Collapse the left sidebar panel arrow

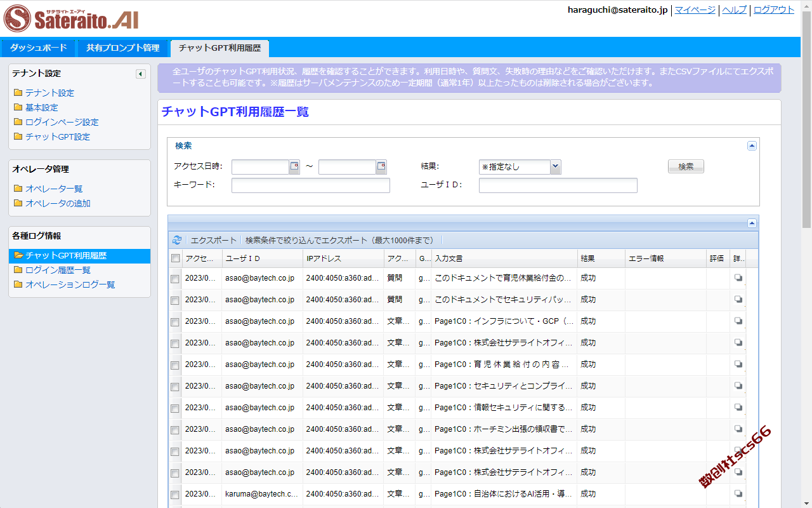(x=141, y=74)
